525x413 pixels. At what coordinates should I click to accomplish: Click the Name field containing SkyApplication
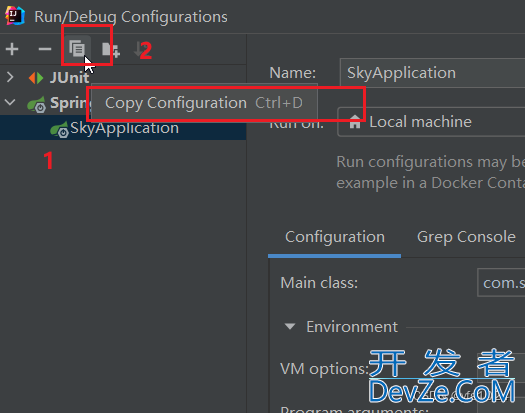[x=432, y=73]
